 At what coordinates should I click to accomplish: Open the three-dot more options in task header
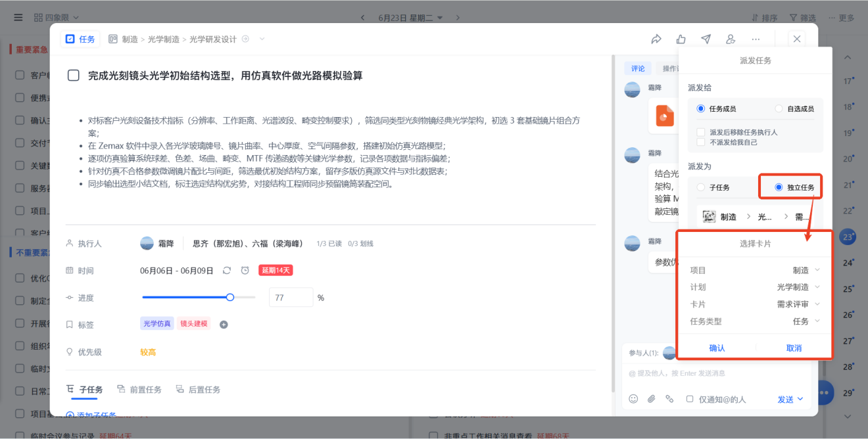pyautogui.click(x=756, y=39)
